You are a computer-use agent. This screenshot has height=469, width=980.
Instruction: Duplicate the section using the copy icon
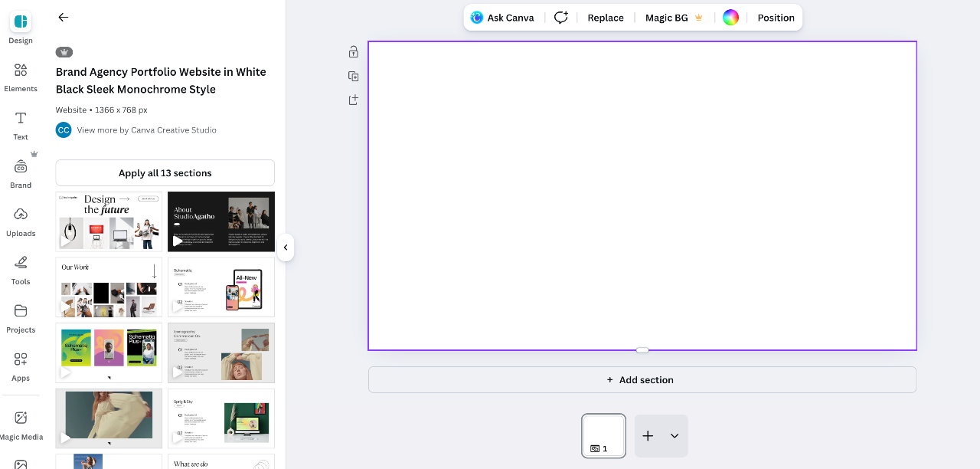pos(353,76)
